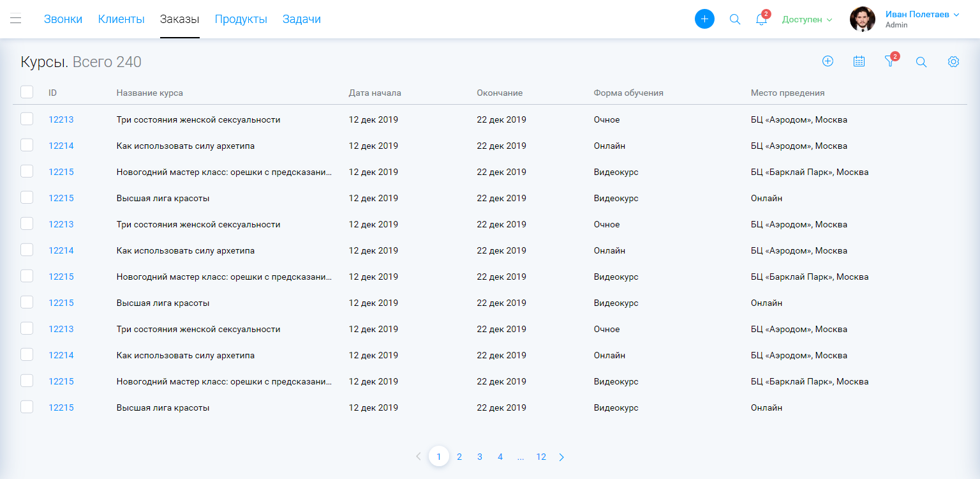Switch to the Продукты tab
Viewport: 980px width, 479px height.
pyautogui.click(x=241, y=19)
